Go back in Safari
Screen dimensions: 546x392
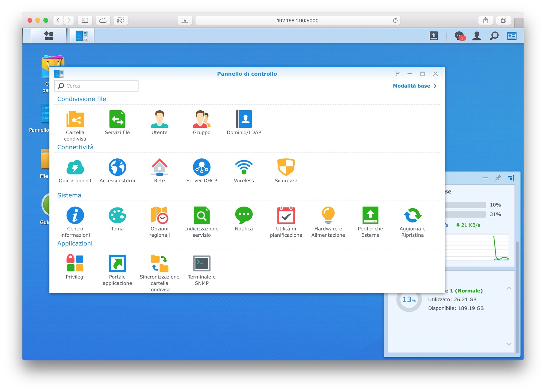click(x=58, y=20)
